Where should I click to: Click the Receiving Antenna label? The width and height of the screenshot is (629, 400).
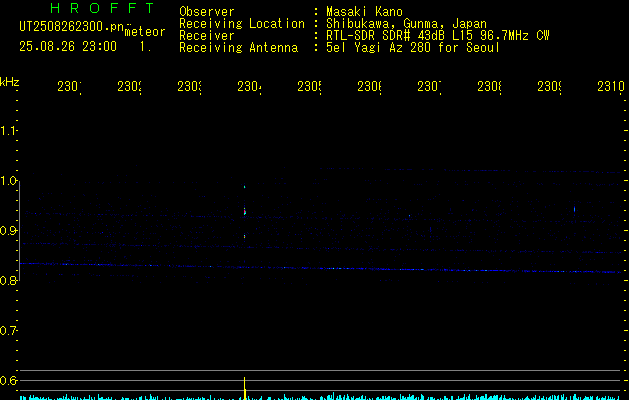(239, 48)
